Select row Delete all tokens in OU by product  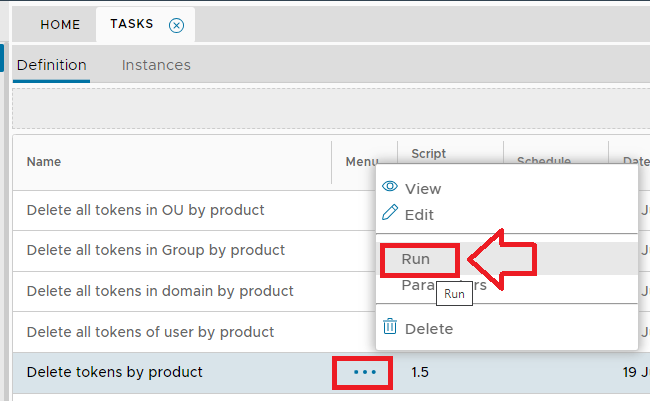(x=145, y=210)
